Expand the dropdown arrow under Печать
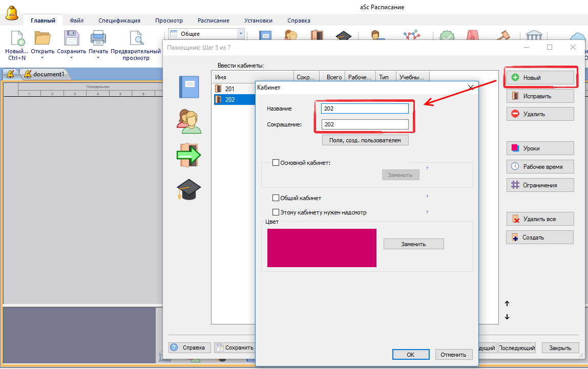Image resolution: width=588 pixels, height=369 pixels. pyautogui.click(x=98, y=58)
